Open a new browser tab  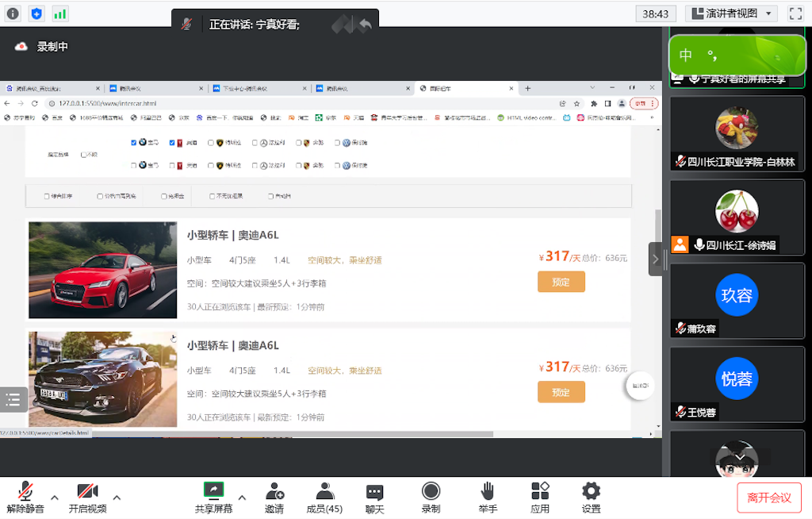(x=527, y=88)
